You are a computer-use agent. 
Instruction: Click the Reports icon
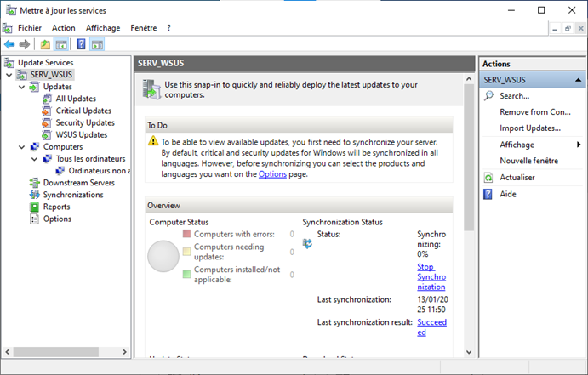pos(35,207)
